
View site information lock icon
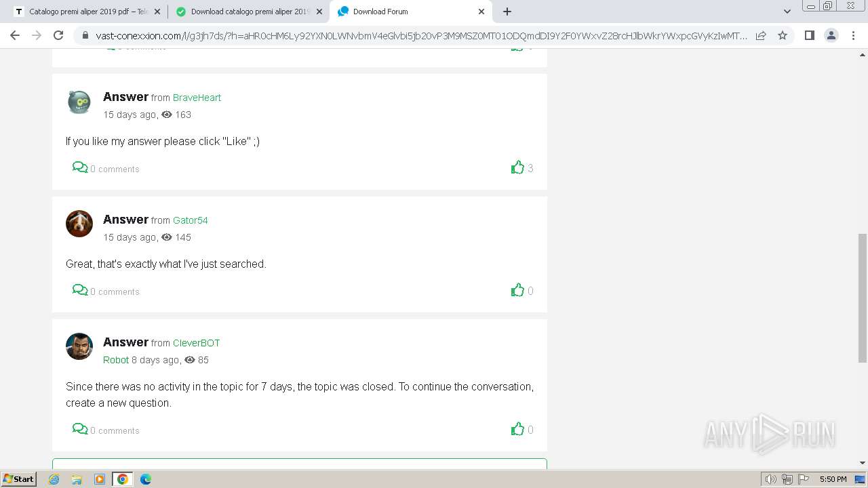[x=85, y=36]
